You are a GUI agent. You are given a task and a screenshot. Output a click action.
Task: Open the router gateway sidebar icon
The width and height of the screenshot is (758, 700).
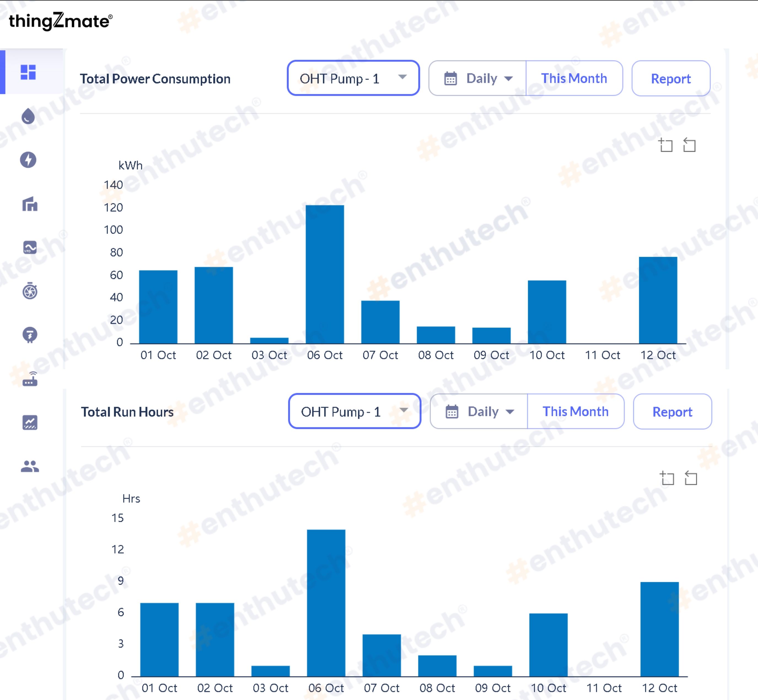pyautogui.click(x=29, y=379)
